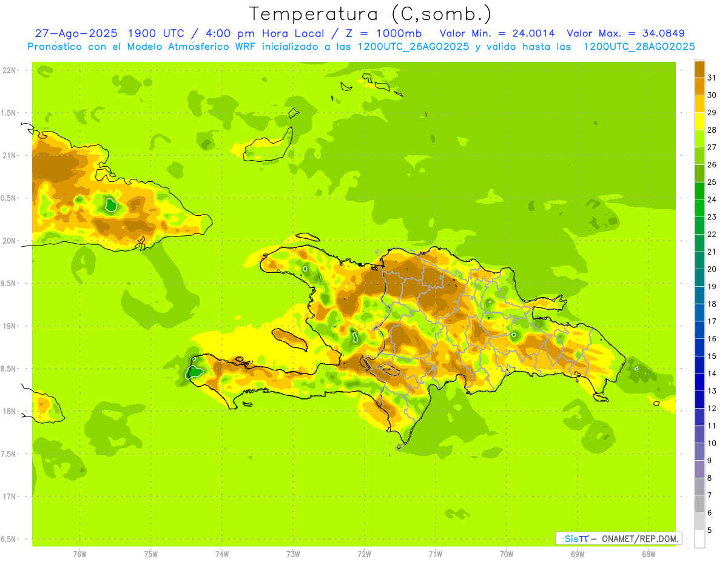The width and height of the screenshot is (728, 562).
Task: Click the "28" label on the color scale
Action: (x=712, y=130)
